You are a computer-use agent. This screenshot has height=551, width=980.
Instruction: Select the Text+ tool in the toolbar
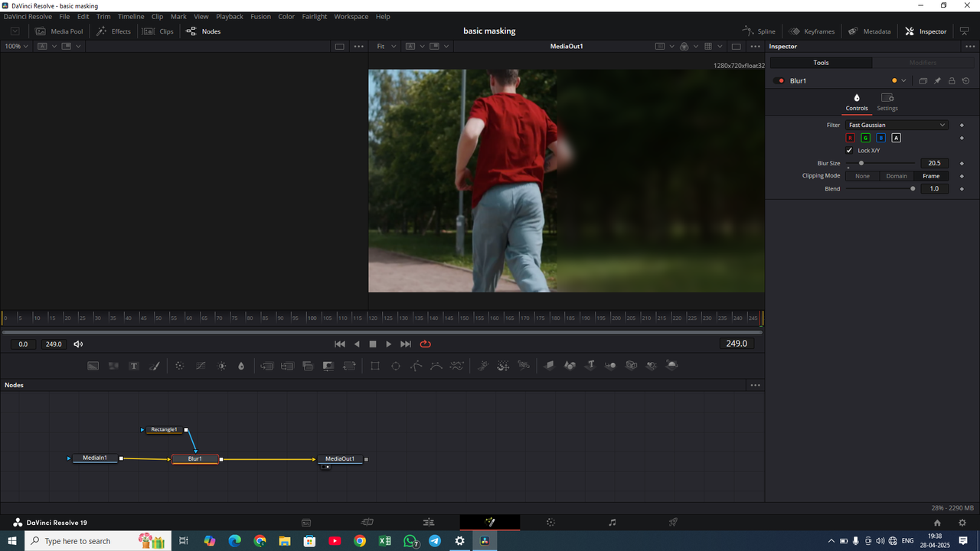point(134,365)
